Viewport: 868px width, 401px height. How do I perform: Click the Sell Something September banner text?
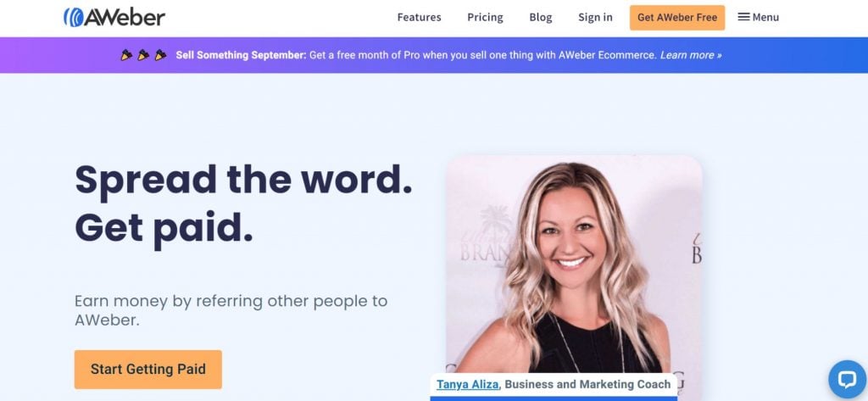pyautogui.click(x=241, y=55)
